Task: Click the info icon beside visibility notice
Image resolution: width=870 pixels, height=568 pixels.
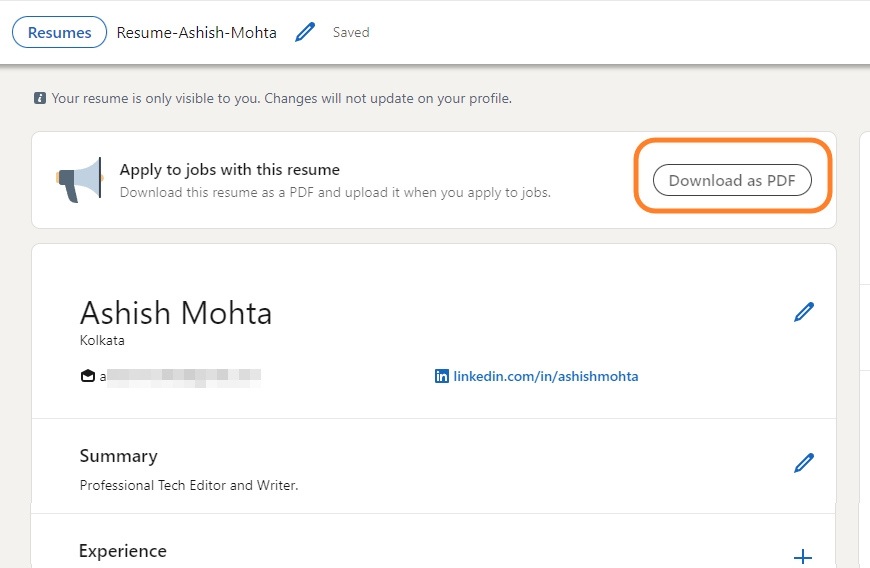Action: pyautogui.click(x=40, y=99)
